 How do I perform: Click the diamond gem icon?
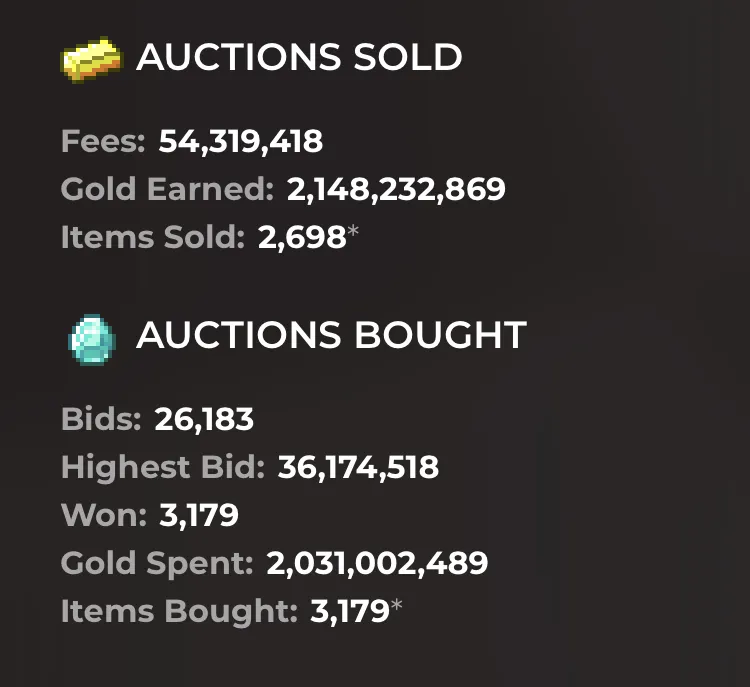pyautogui.click(x=91, y=339)
